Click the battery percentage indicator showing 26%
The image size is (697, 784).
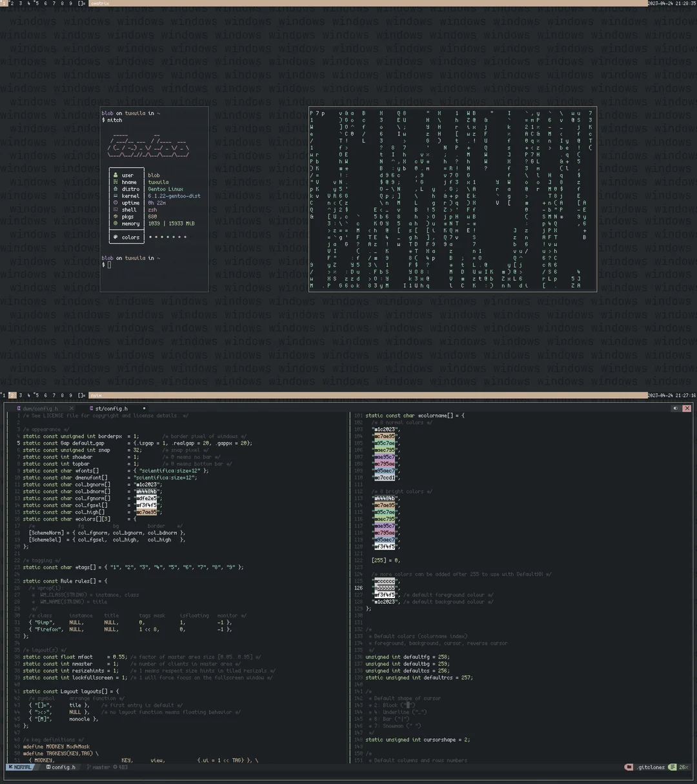[684, 767]
